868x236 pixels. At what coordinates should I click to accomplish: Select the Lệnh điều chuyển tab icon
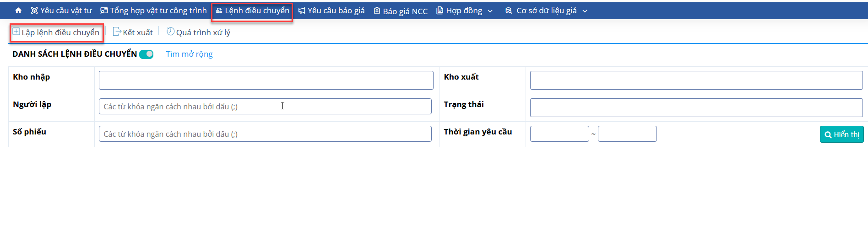tap(219, 11)
